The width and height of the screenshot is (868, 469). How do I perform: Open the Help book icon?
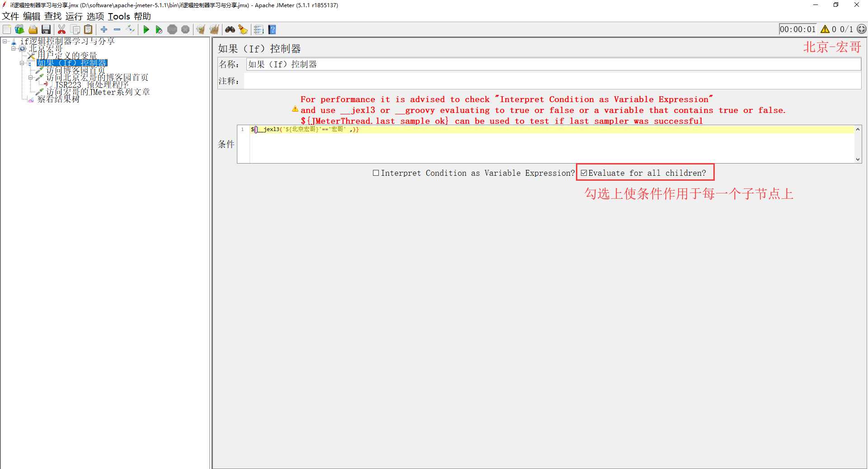coord(272,29)
